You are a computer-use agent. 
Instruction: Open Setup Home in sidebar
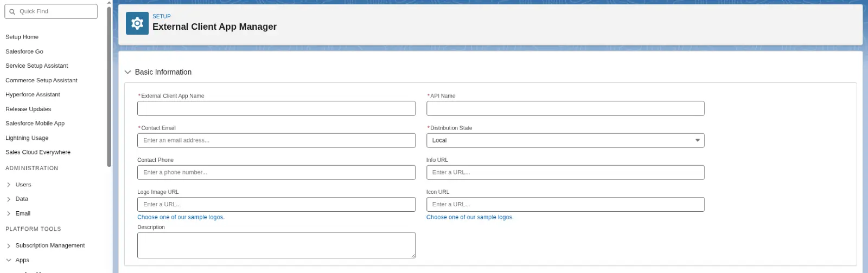[x=22, y=37]
